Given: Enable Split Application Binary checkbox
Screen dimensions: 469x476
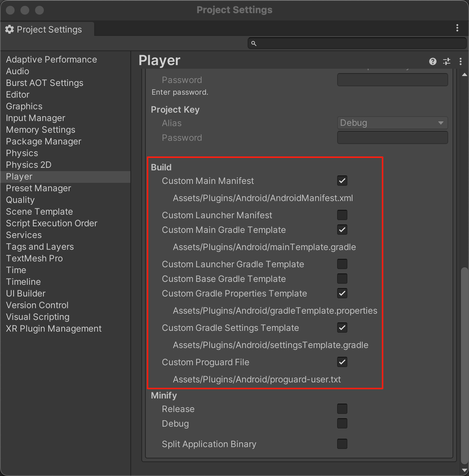Looking at the screenshot, I should point(342,444).
